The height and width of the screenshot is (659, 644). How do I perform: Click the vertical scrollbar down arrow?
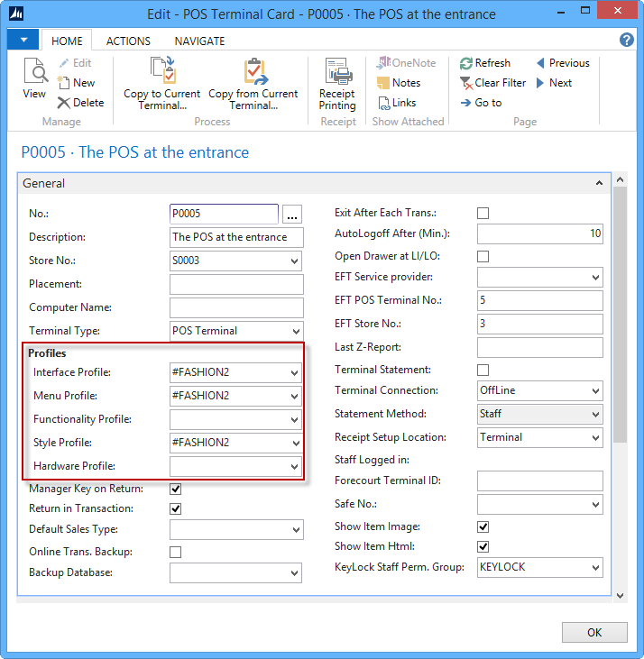[x=620, y=595]
